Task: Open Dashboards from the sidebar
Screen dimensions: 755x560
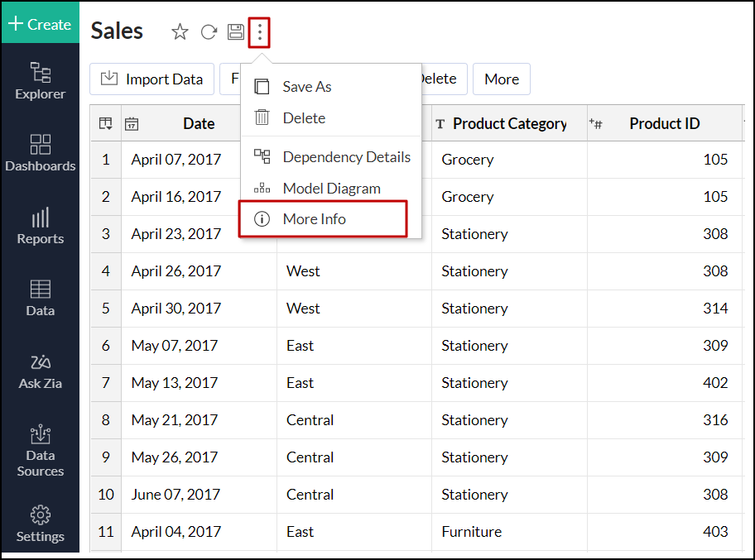Action: [x=40, y=153]
